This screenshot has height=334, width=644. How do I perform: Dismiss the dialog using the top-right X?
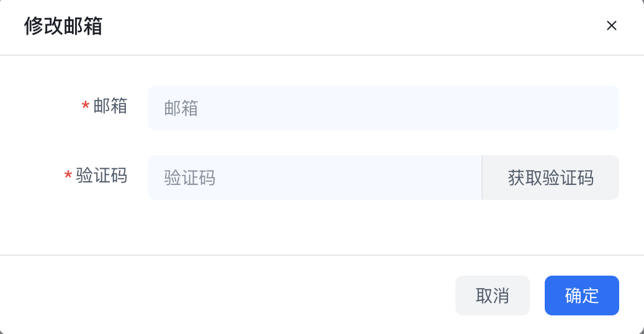point(611,26)
